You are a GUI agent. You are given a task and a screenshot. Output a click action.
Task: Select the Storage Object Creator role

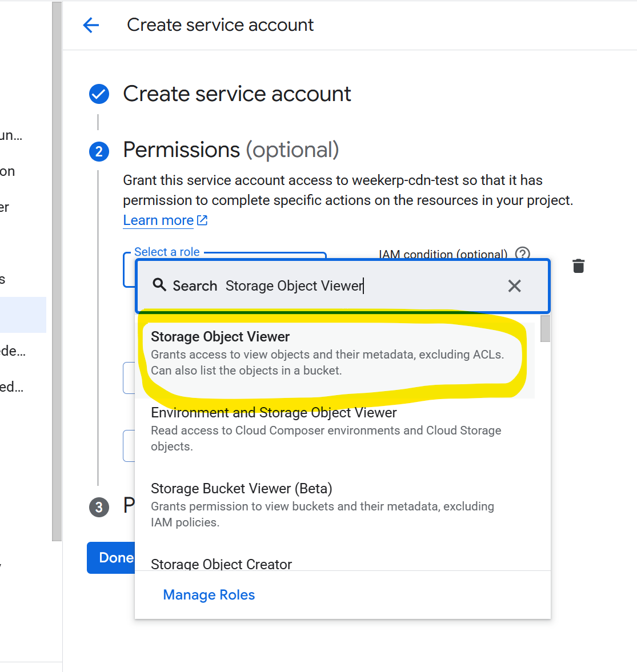221,564
